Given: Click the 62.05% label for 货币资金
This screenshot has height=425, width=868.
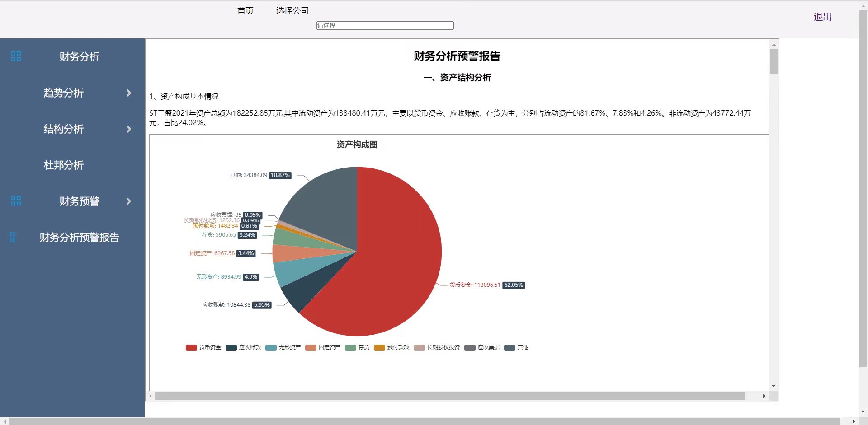Looking at the screenshot, I should tap(514, 285).
